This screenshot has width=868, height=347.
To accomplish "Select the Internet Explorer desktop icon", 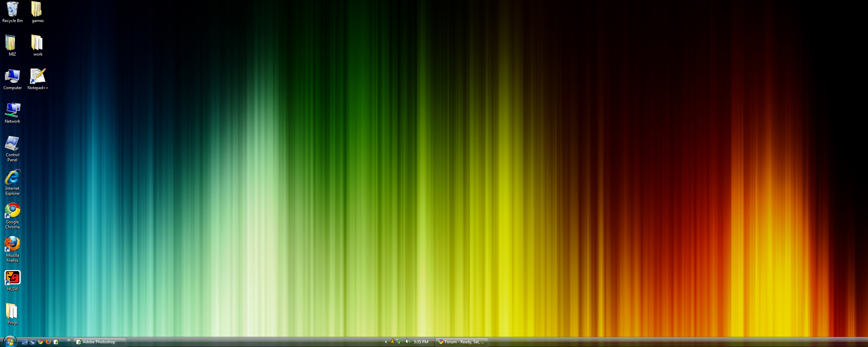I will pyautogui.click(x=12, y=182).
